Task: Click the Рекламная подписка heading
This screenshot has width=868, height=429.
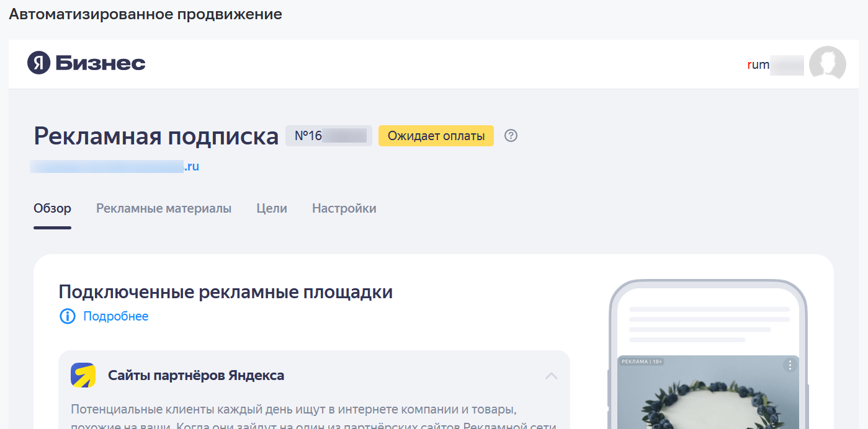Action: (156, 136)
